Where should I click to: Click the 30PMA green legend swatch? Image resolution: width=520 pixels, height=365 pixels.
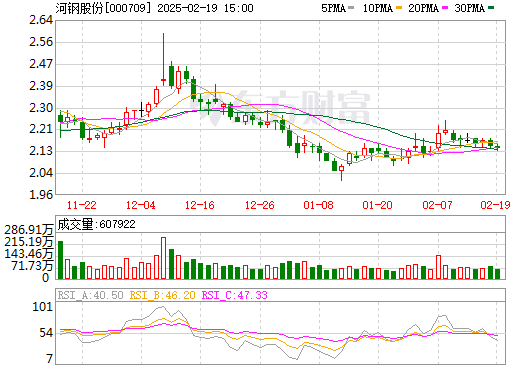coord(491,8)
